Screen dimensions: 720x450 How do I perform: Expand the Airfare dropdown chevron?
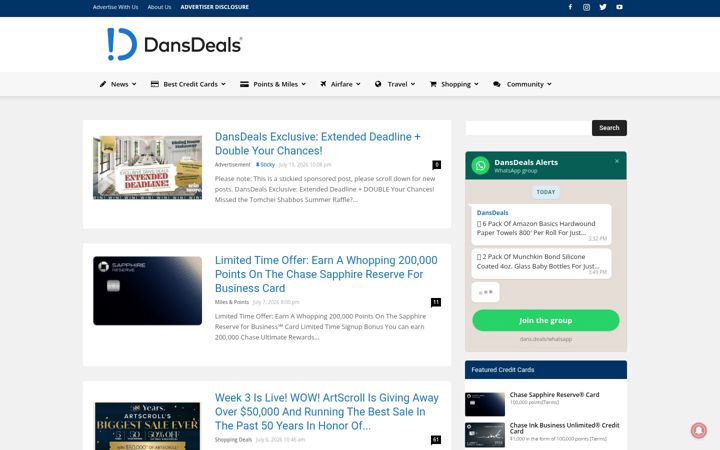click(358, 84)
